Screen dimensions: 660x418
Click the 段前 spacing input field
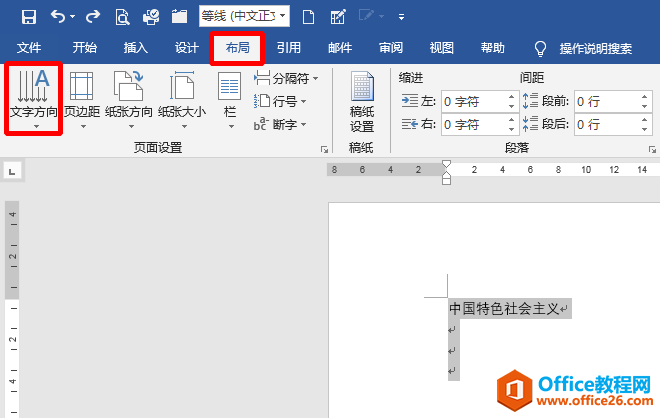607,101
